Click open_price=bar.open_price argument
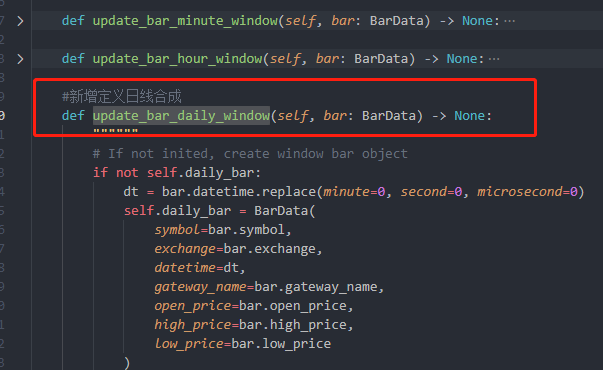 pos(253,306)
